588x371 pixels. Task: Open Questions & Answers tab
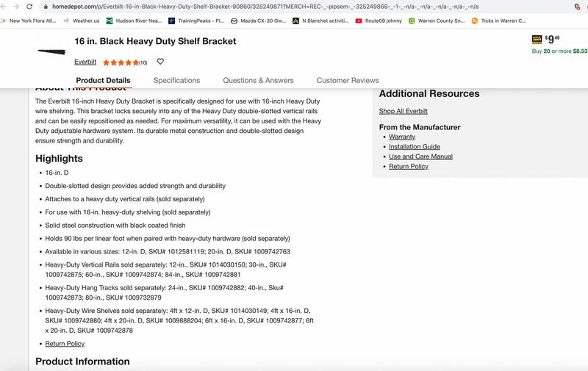pyautogui.click(x=258, y=80)
